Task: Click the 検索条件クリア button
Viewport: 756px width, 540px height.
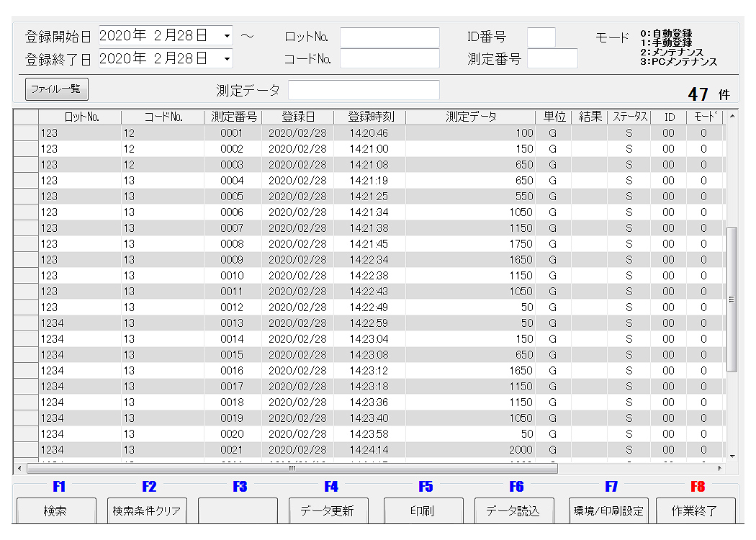Action: [147, 510]
